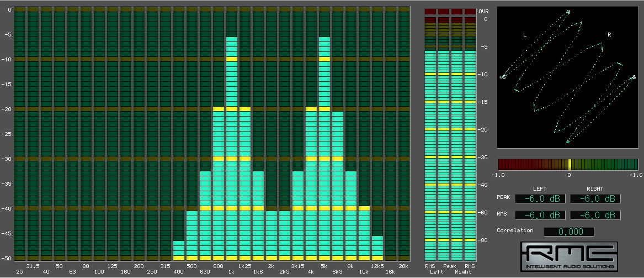The height and width of the screenshot is (278, 644).
Task: Click the Correlation label text
Action: pyautogui.click(x=515, y=230)
